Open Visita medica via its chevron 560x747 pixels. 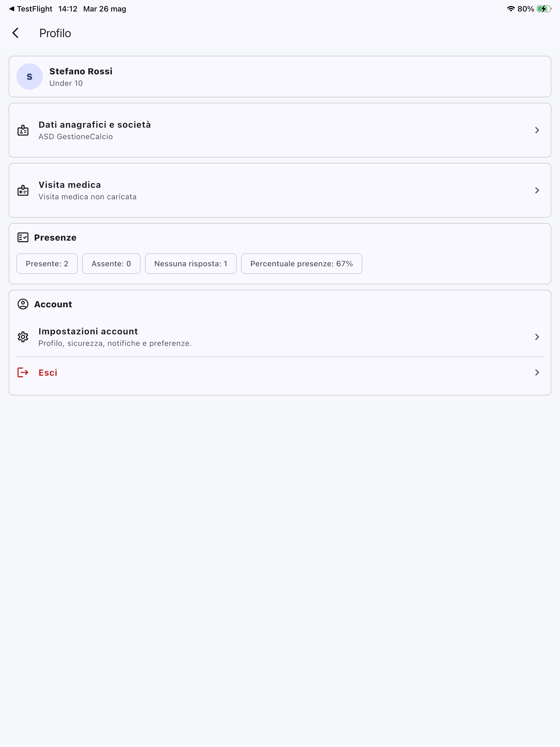537,191
